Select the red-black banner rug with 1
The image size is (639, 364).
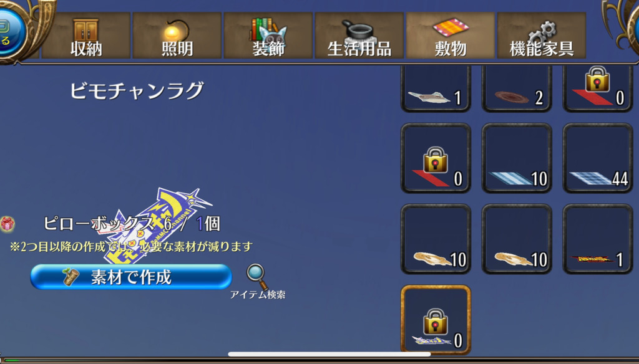[598, 239]
